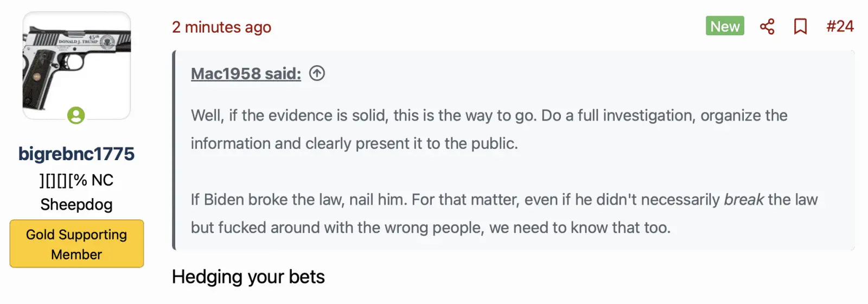Click the reply text 'Hedging your bets'
The image size is (868, 304).
[x=248, y=277]
